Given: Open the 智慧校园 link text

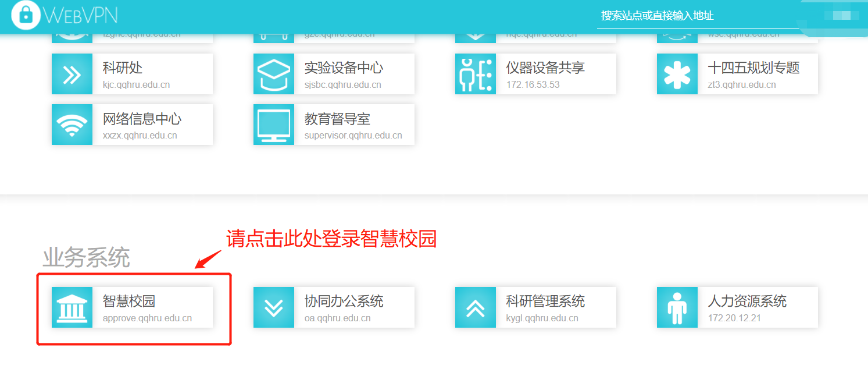Looking at the screenshot, I should 129,301.
